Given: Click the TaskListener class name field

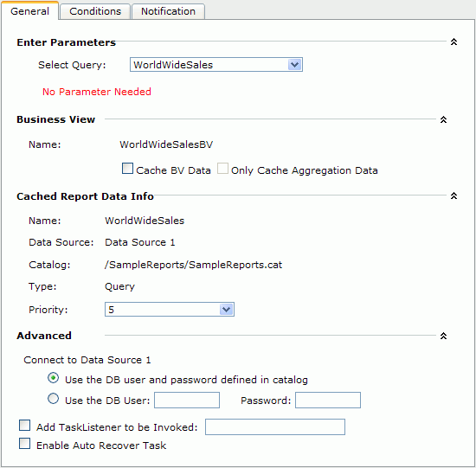Looking at the screenshot, I should pyautogui.click(x=275, y=426).
